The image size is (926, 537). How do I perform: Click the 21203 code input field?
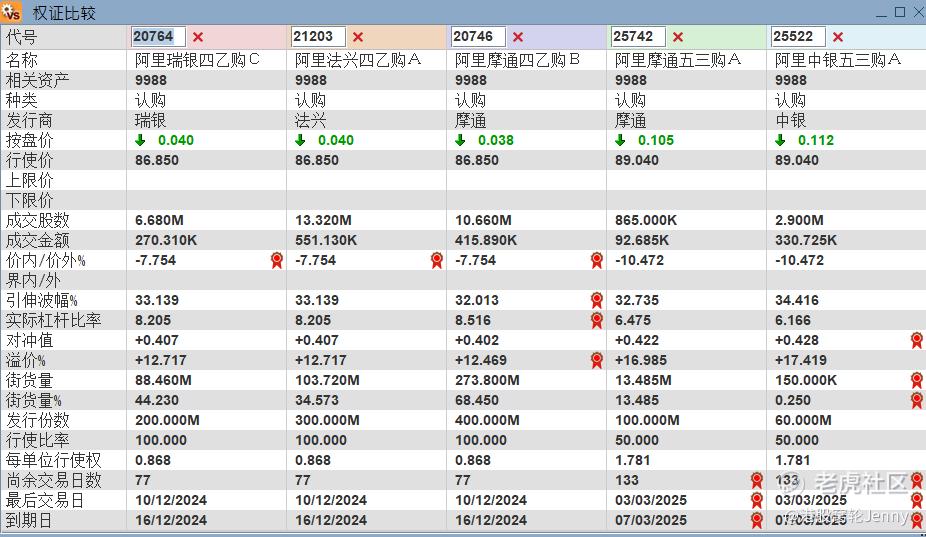click(318, 37)
